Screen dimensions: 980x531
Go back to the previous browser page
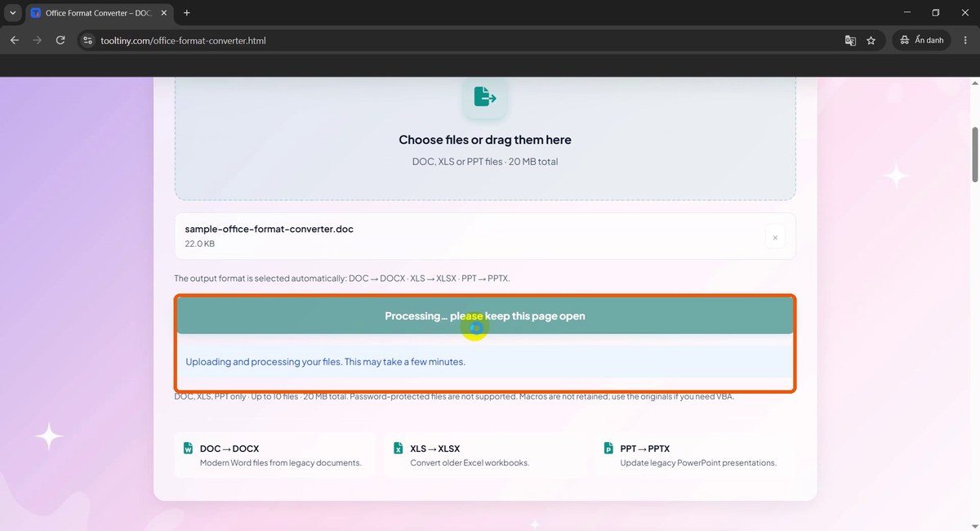(x=15, y=40)
